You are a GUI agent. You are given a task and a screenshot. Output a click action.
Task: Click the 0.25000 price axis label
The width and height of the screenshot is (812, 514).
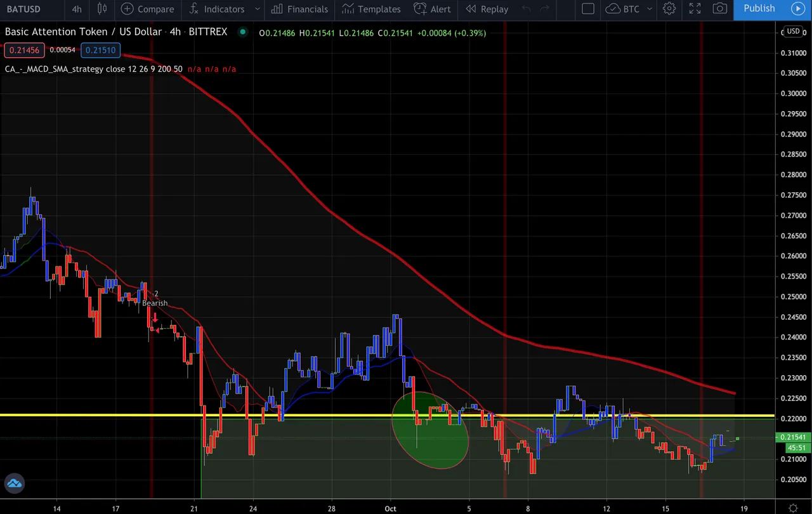pos(792,296)
